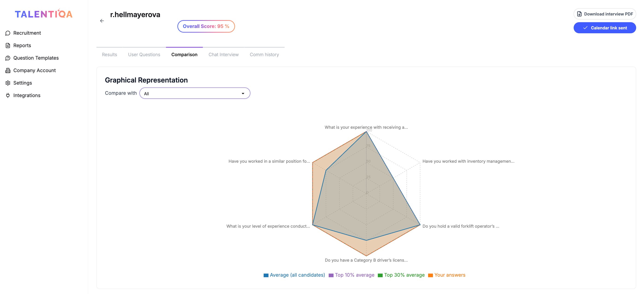Screen dimensions: 644x294
Task: Click the dropdown arrow next to All
Action: point(243,93)
